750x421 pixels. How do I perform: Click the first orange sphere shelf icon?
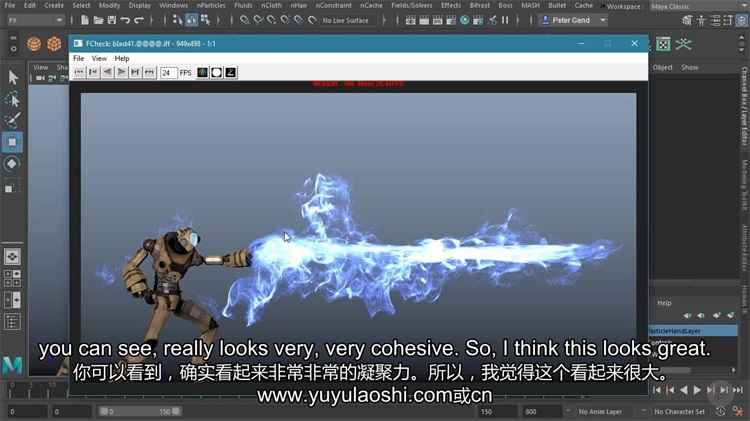tap(34, 44)
